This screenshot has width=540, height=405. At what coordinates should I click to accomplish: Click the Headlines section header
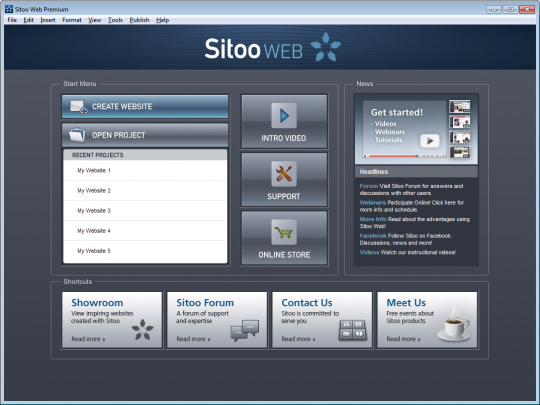[416, 172]
